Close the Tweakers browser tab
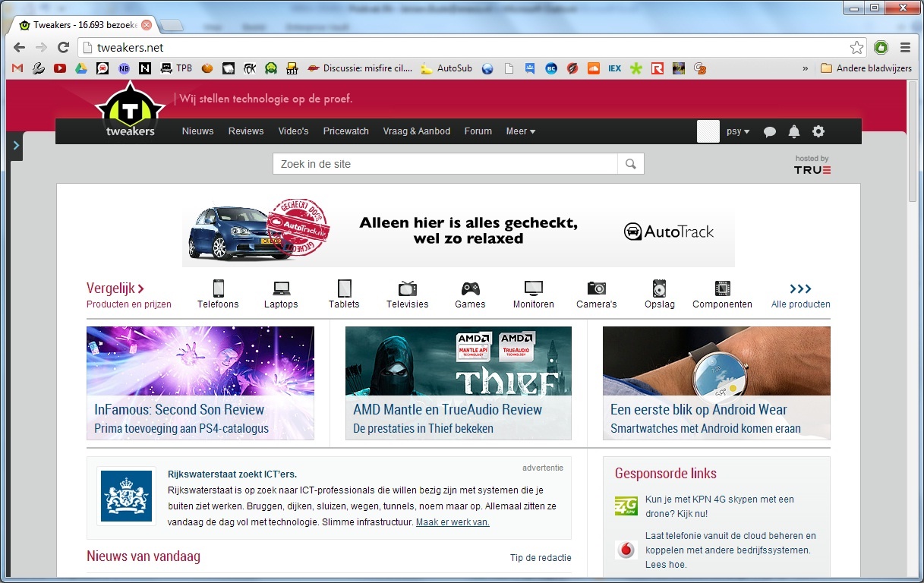This screenshot has height=583, width=924. 147,25
